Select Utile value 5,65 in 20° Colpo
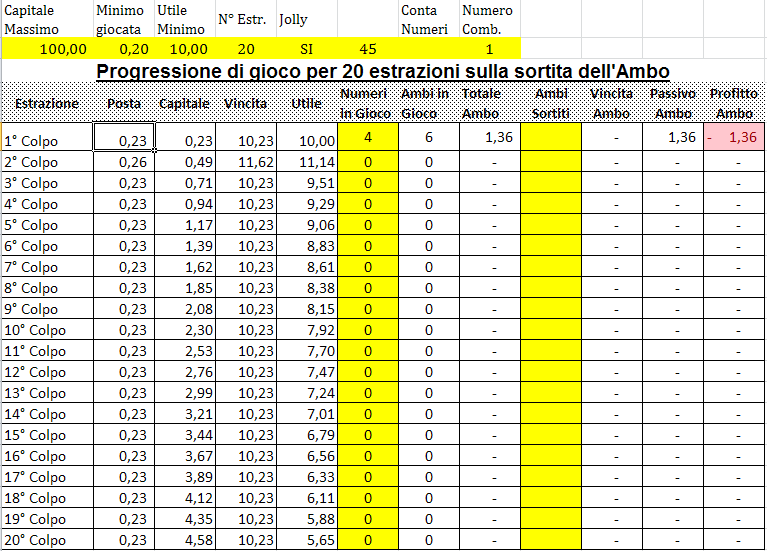 (x=307, y=540)
